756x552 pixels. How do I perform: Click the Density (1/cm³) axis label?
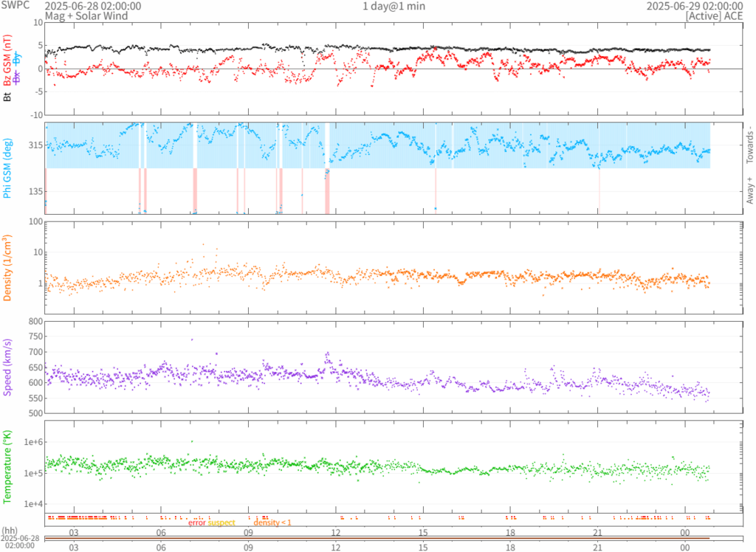click(7, 268)
